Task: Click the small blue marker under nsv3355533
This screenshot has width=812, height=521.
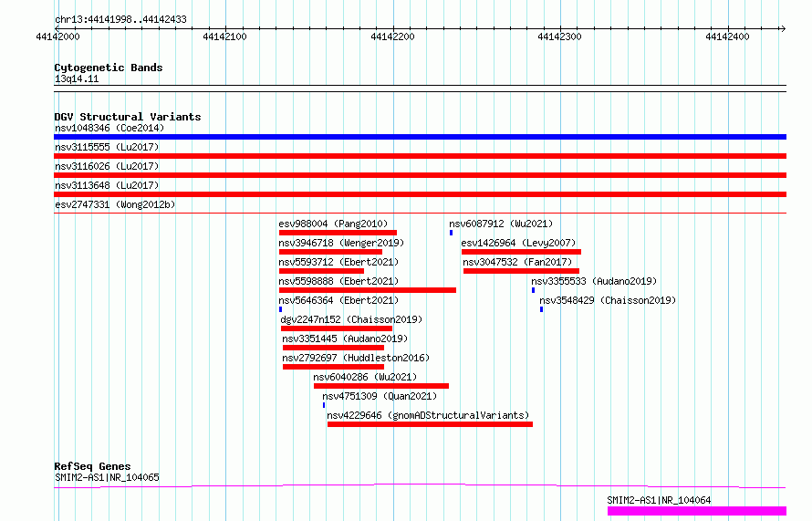Action: tap(533, 290)
